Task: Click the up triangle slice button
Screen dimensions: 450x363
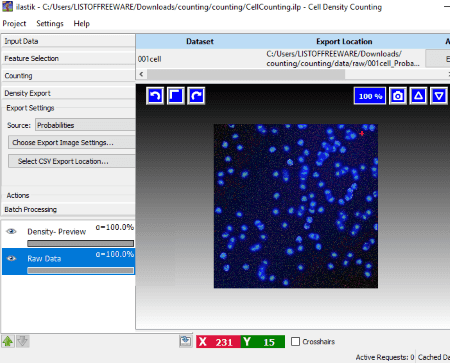Action: tap(418, 96)
